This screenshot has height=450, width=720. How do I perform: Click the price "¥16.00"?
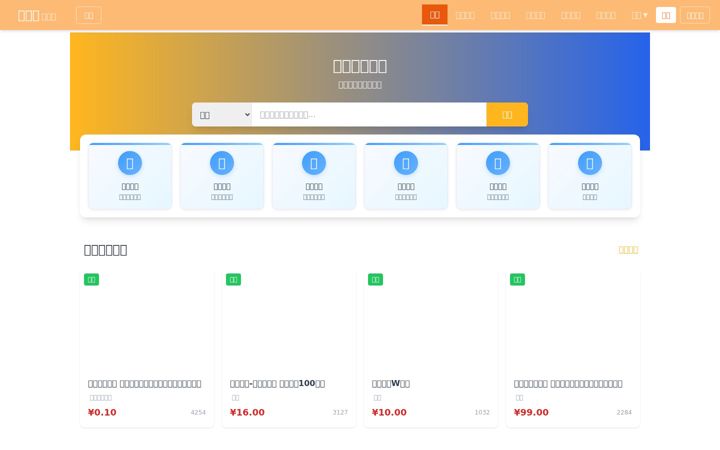pyautogui.click(x=247, y=412)
